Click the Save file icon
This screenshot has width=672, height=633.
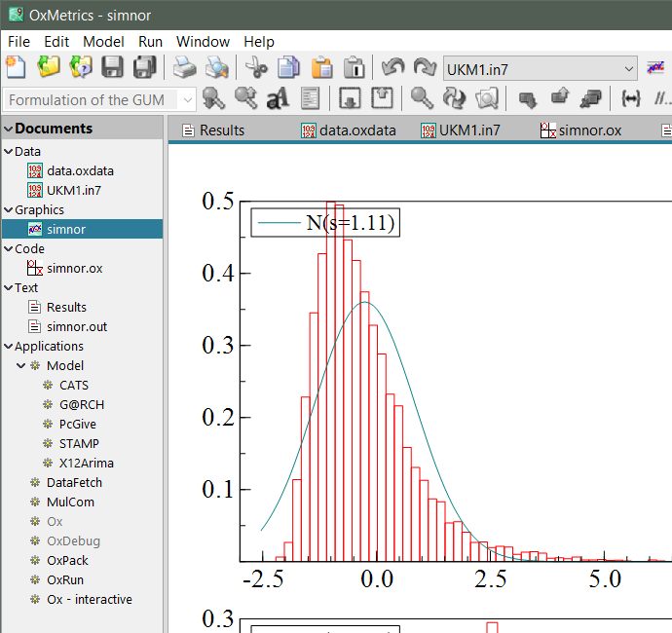point(113,67)
